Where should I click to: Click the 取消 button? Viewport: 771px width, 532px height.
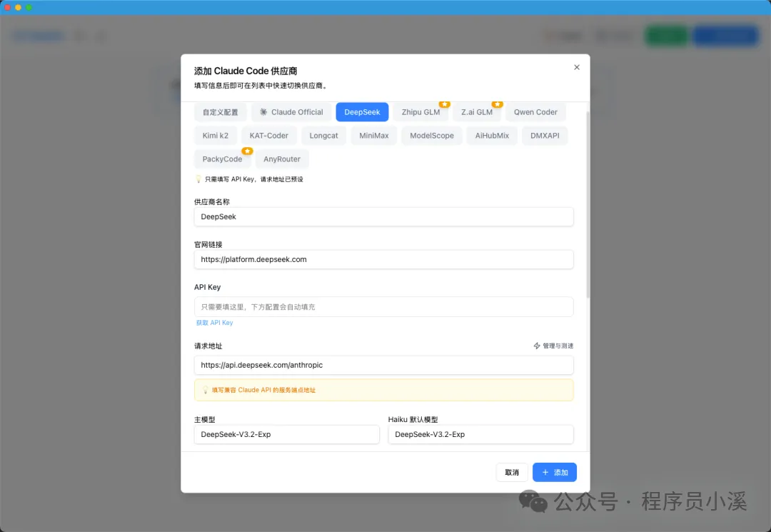pos(512,472)
